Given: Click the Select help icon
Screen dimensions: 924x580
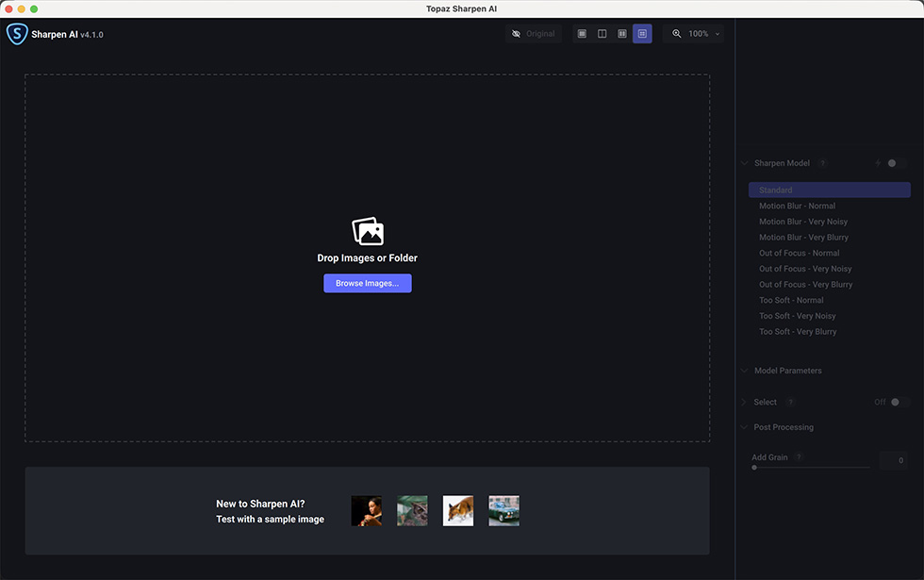Looking at the screenshot, I should coord(791,402).
